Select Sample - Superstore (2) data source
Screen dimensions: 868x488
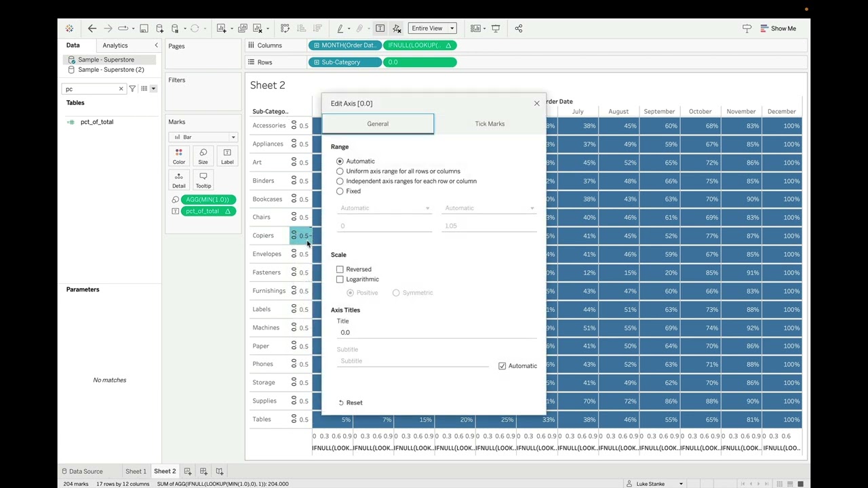111,70
